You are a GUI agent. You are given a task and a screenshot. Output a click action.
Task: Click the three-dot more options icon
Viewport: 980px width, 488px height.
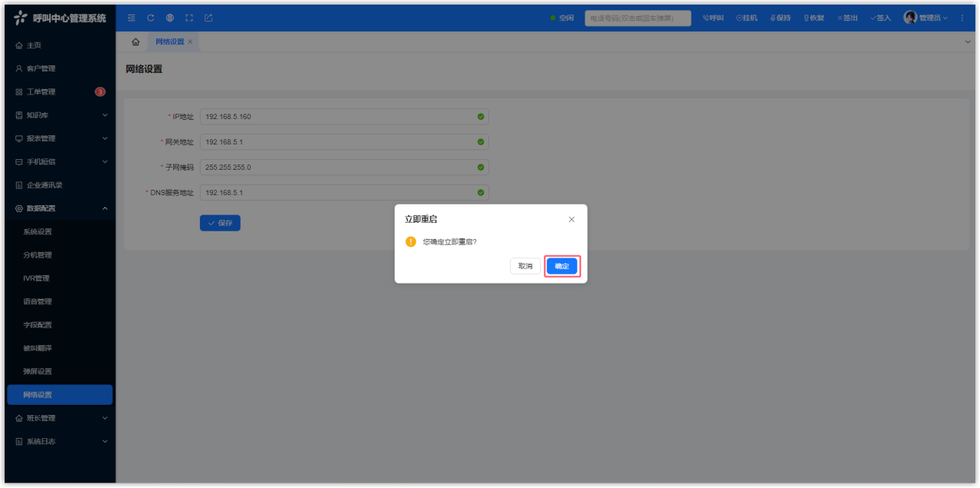[x=962, y=18]
